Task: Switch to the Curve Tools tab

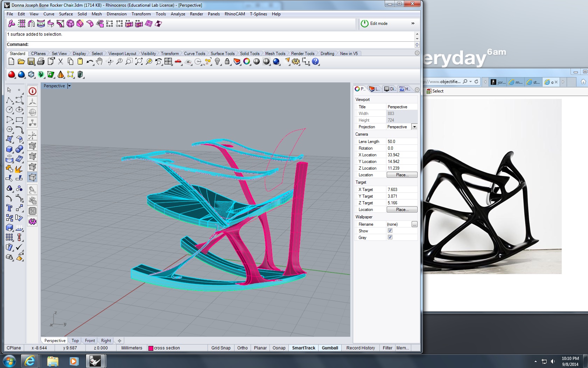Action: tap(194, 54)
